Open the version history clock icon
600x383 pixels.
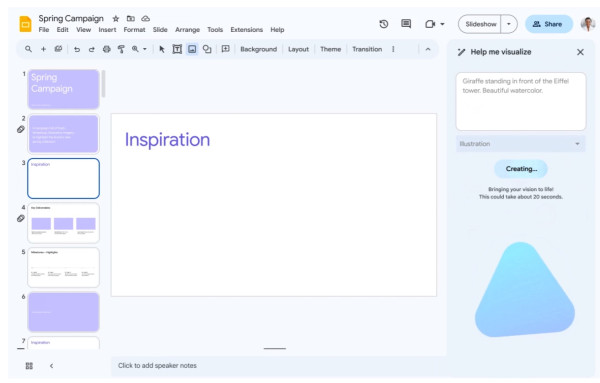click(x=383, y=24)
